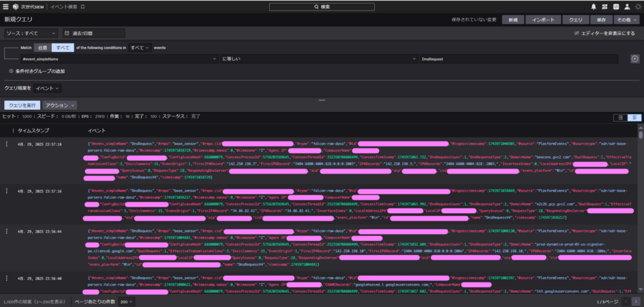This screenshot has width=644, height=307.
Task: Expand the ソース: すべて dropdown
Action: tap(31, 33)
